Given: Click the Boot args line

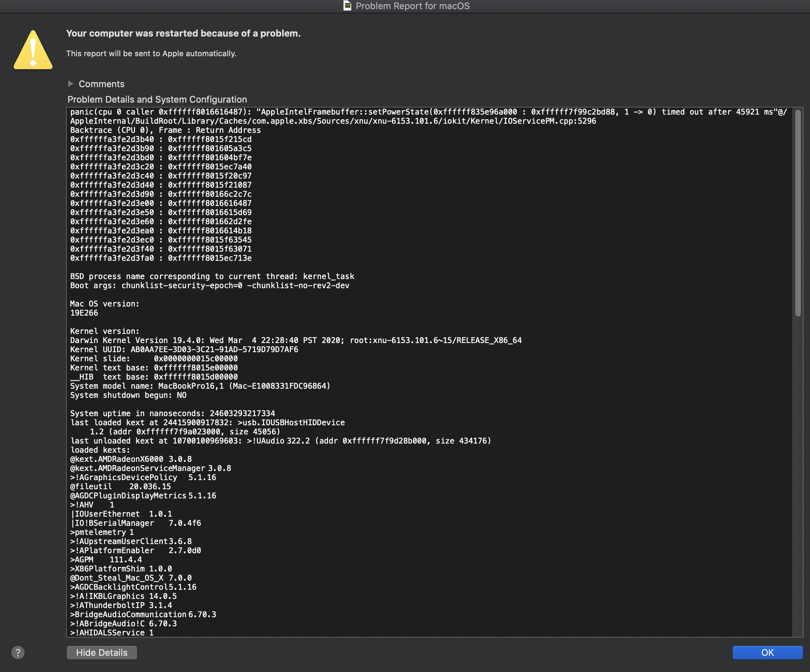Looking at the screenshot, I should pos(210,286).
